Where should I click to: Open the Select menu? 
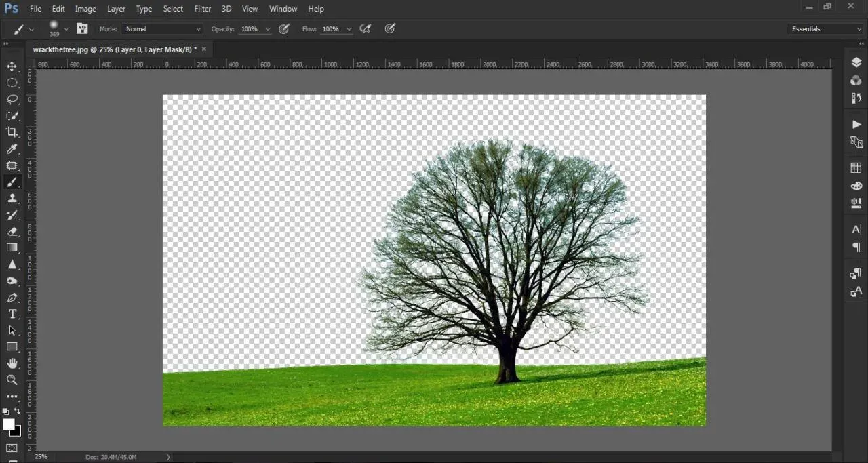(x=173, y=9)
